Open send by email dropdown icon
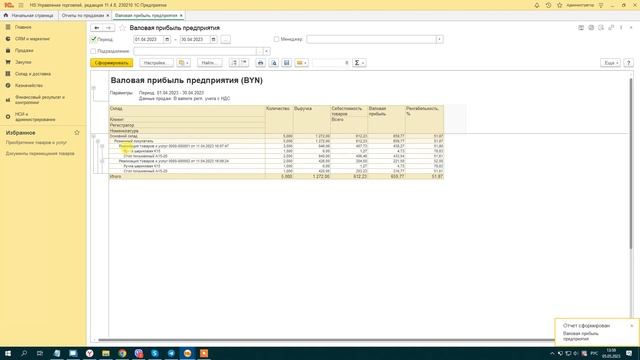 click(x=301, y=63)
